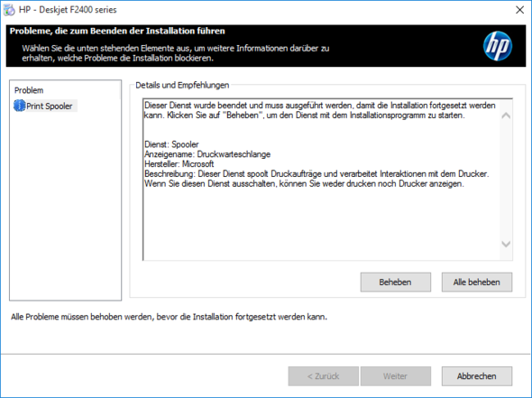Select the Print Spooler problem entry
Image resolution: width=532 pixels, height=398 pixels.
[45, 106]
